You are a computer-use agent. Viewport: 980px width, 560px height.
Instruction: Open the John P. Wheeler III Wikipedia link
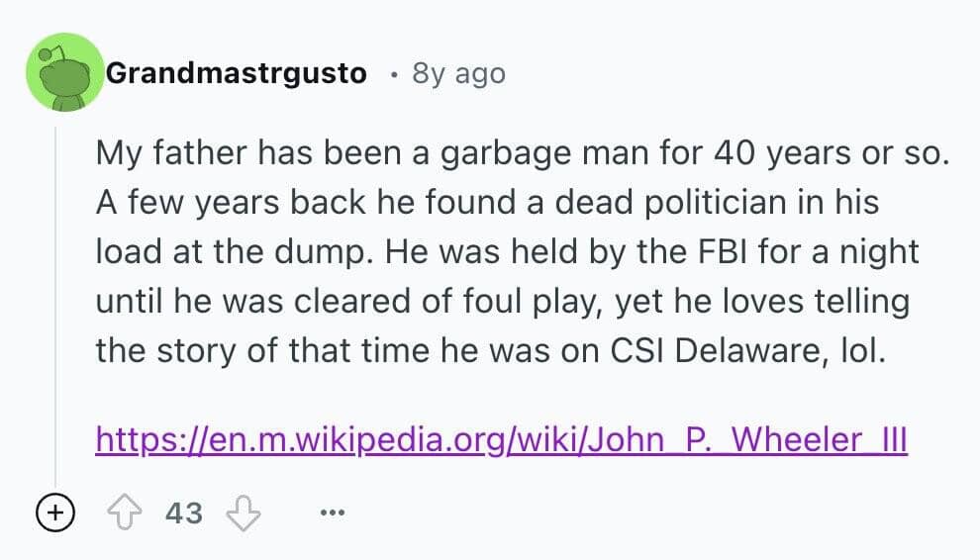[501, 438]
